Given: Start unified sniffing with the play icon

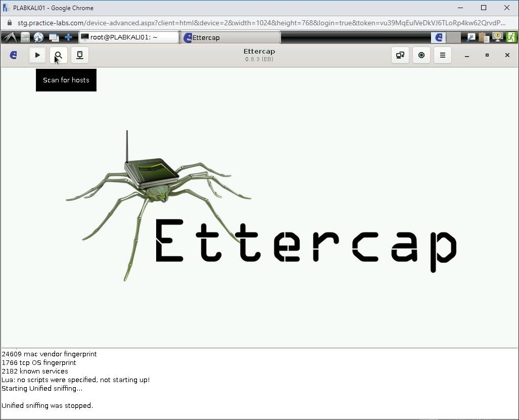Looking at the screenshot, I should (37, 55).
